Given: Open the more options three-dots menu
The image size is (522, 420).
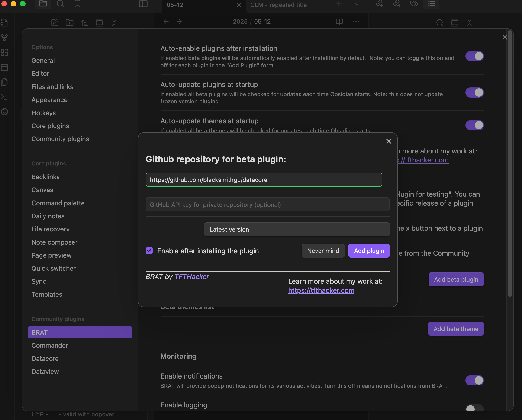Looking at the screenshot, I should point(356,22).
